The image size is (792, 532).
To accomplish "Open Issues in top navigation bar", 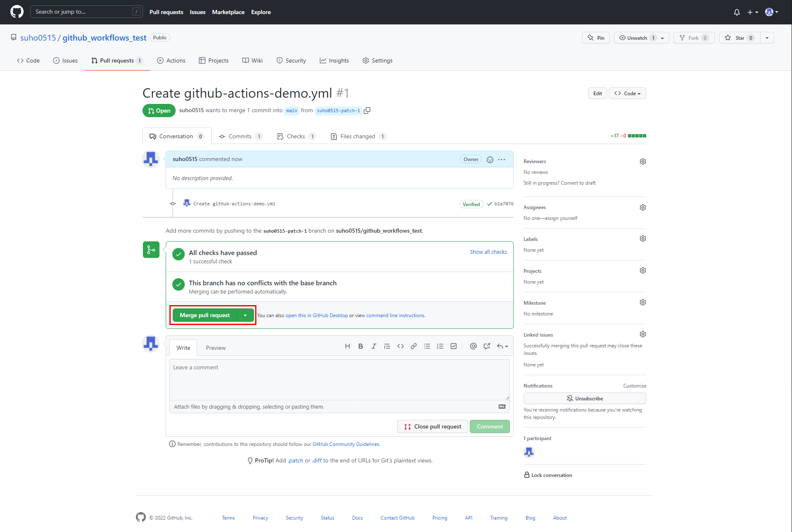I will 198,12.
